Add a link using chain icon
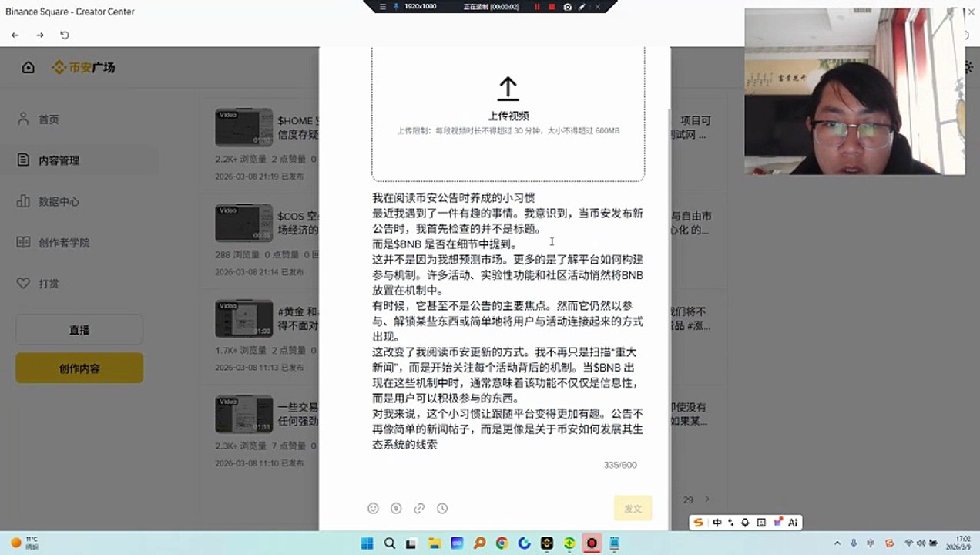 click(x=419, y=508)
